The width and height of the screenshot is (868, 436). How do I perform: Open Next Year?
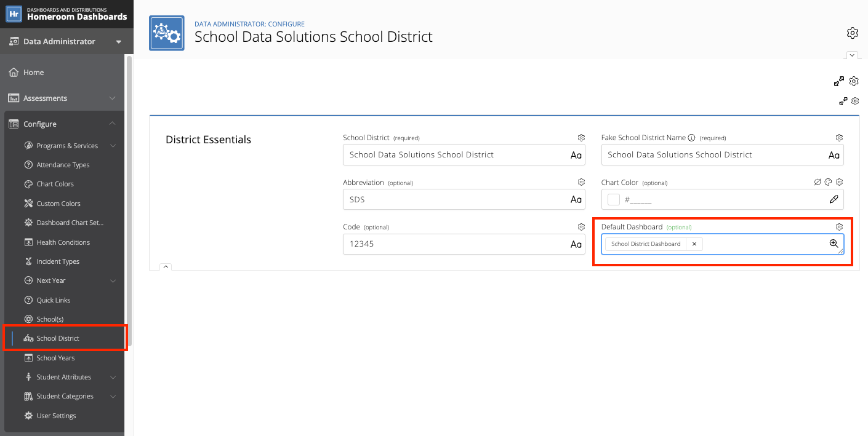[51, 280]
